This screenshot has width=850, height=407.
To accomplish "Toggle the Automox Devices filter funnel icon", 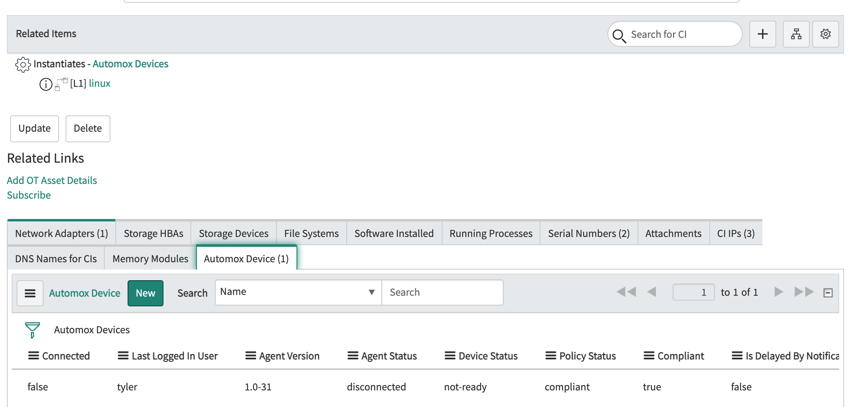I will point(33,330).
